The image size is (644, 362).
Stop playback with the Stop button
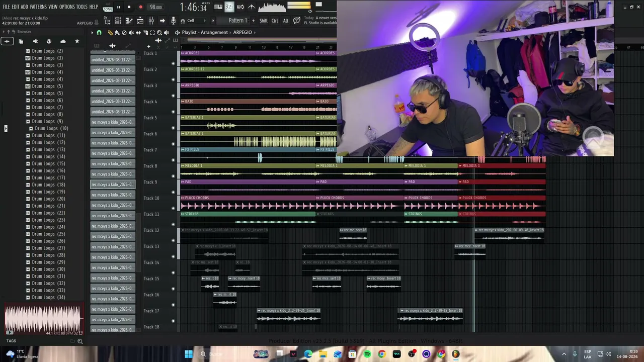129,7
